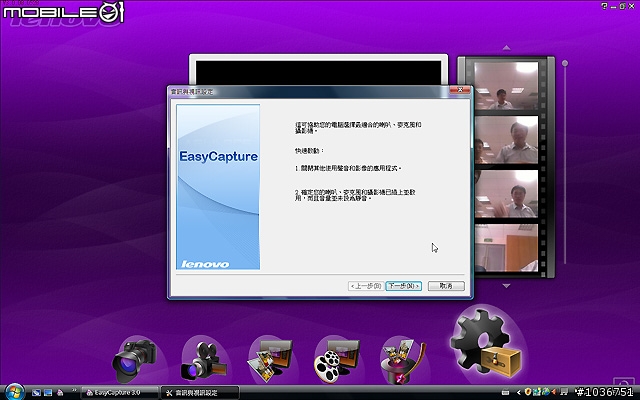Expand hidden system tray icons arrow
This screenshot has width=640, height=400.
(518, 392)
